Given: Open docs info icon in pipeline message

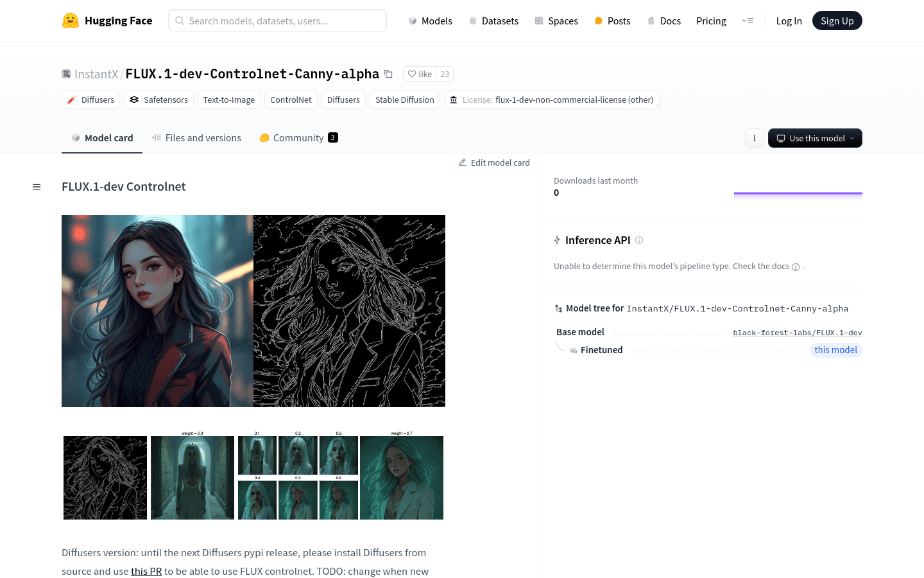Looking at the screenshot, I should [x=796, y=267].
